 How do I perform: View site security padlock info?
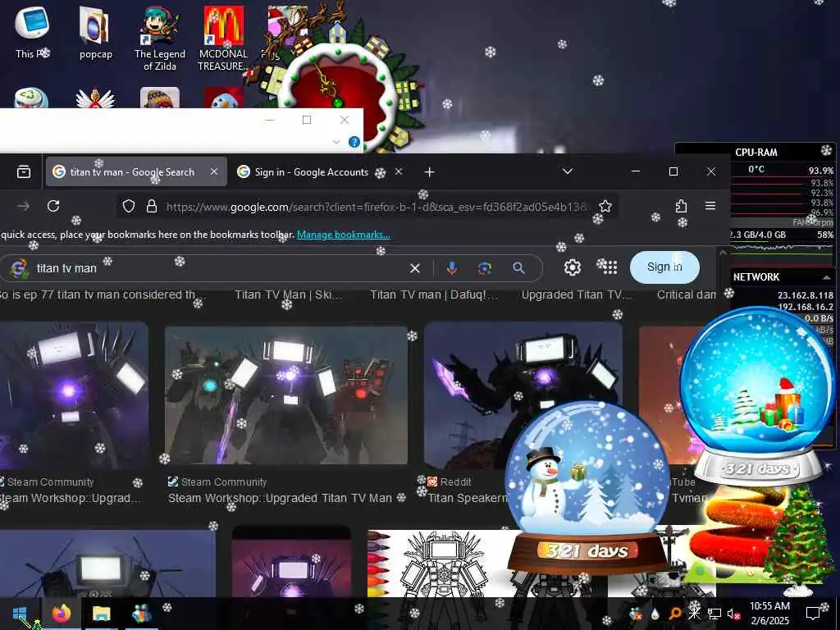(x=152, y=206)
